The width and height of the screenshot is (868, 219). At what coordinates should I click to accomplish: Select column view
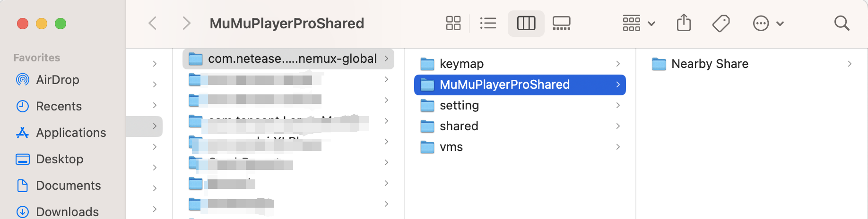(526, 23)
